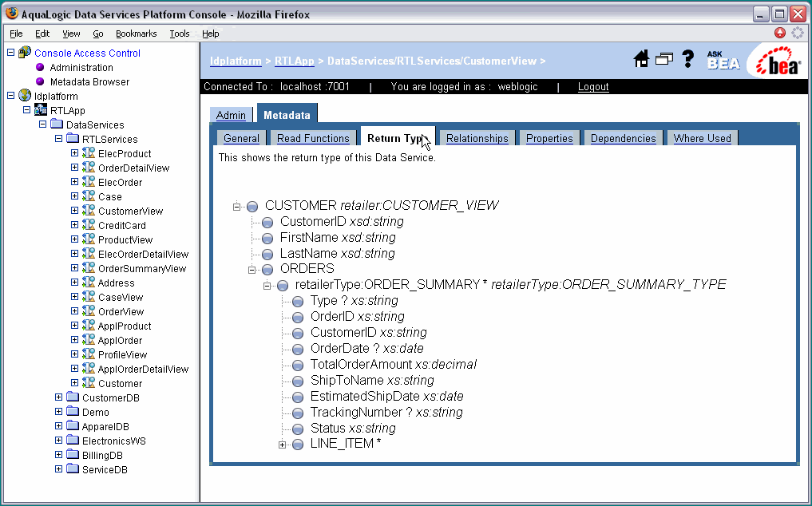Select OrderSummaryView in the tree

click(x=142, y=268)
